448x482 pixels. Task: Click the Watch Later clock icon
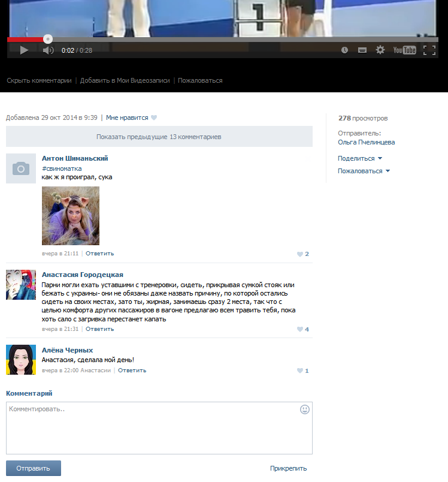point(344,50)
